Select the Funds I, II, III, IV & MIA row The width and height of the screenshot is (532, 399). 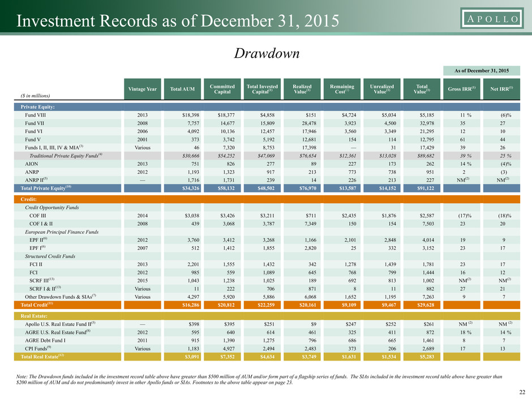pyautogui.click(x=267, y=148)
